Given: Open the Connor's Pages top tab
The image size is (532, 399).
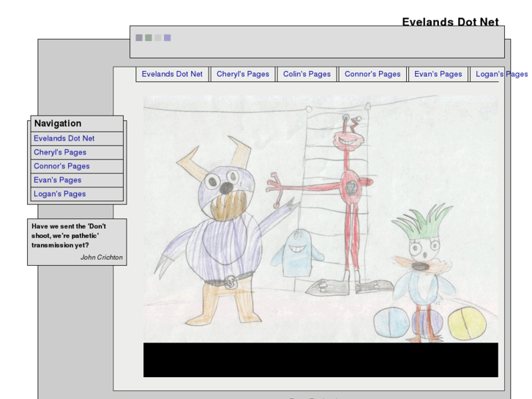Looking at the screenshot, I should click(x=372, y=74).
